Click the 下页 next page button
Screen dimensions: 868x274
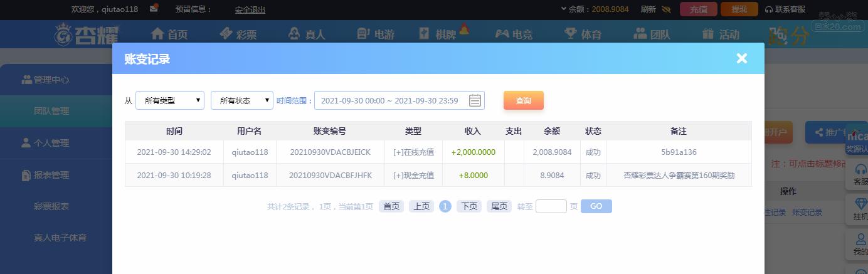(x=469, y=206)
